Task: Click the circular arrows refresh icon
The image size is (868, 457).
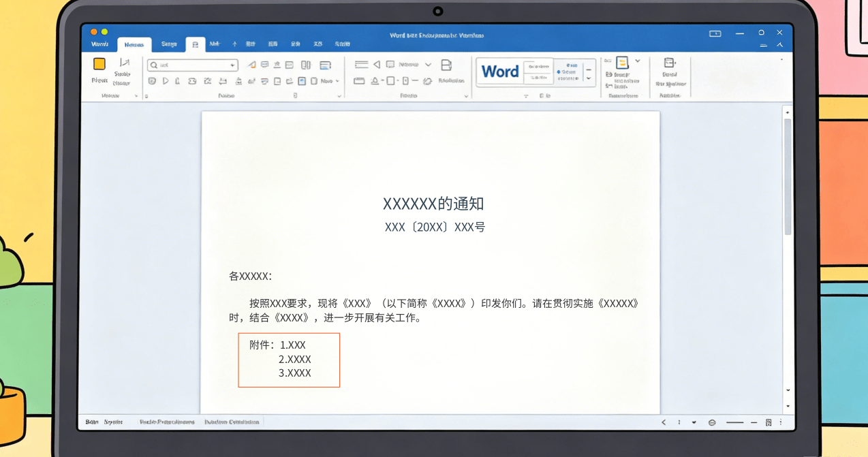Action: pos(428,81)
